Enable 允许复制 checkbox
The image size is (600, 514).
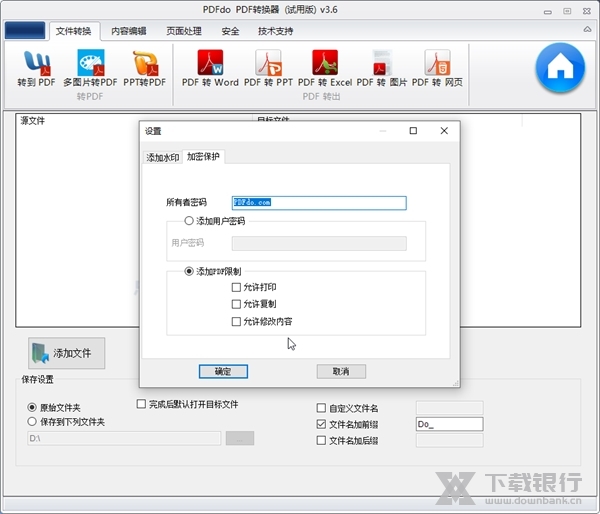236,304
